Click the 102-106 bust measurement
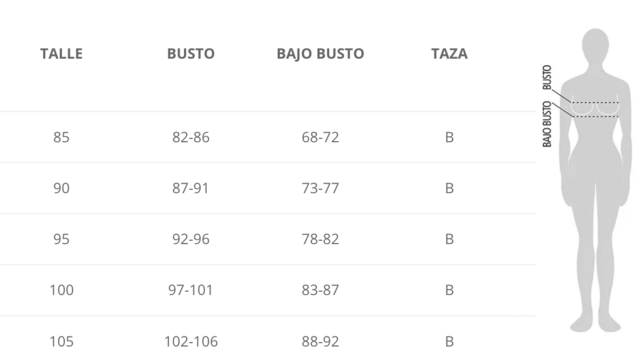The image size is (640, 362). (191, 341)
